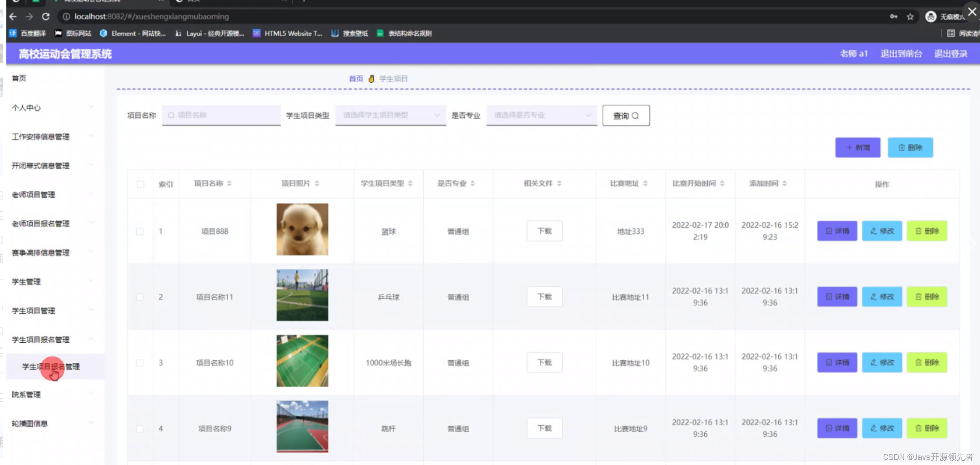This screenshot has height=465, width=980.
Task: Click 下载 to download files for 项目888
Action: click(544, 231)
